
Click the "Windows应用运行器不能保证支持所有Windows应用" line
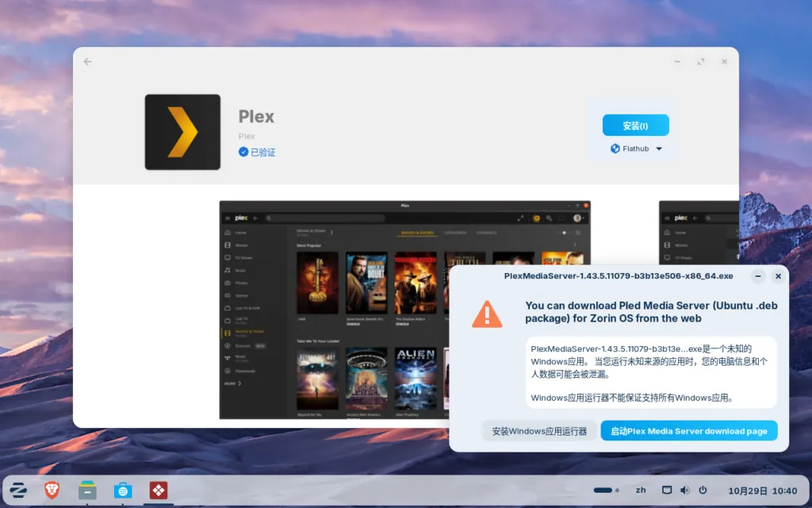632,398
